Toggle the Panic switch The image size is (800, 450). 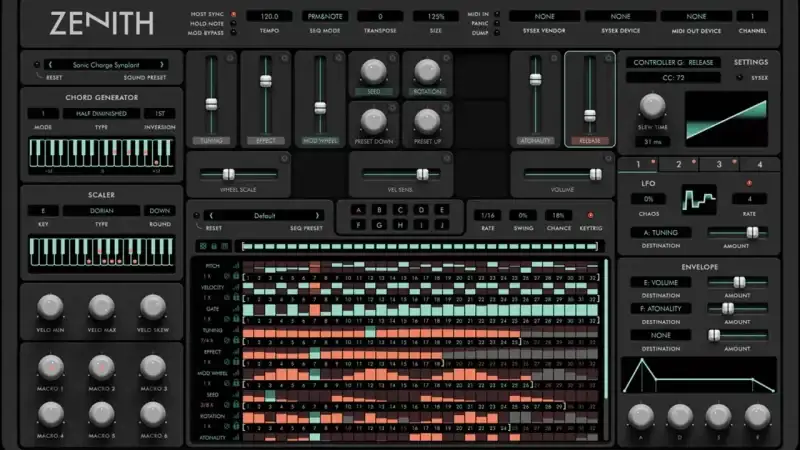click(497, 23)
